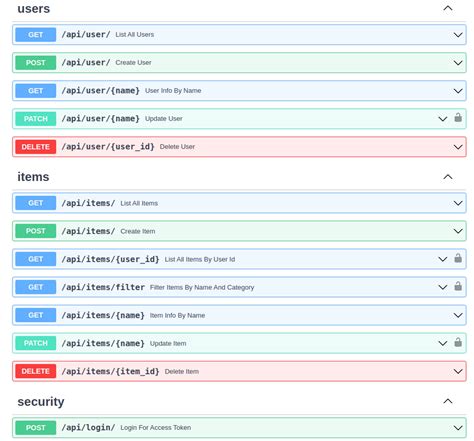Click /api/items/{name} path of Item Info By Name
Image resolution: width=474 pixels, height=441 pixels.
[x=103, y=315]
